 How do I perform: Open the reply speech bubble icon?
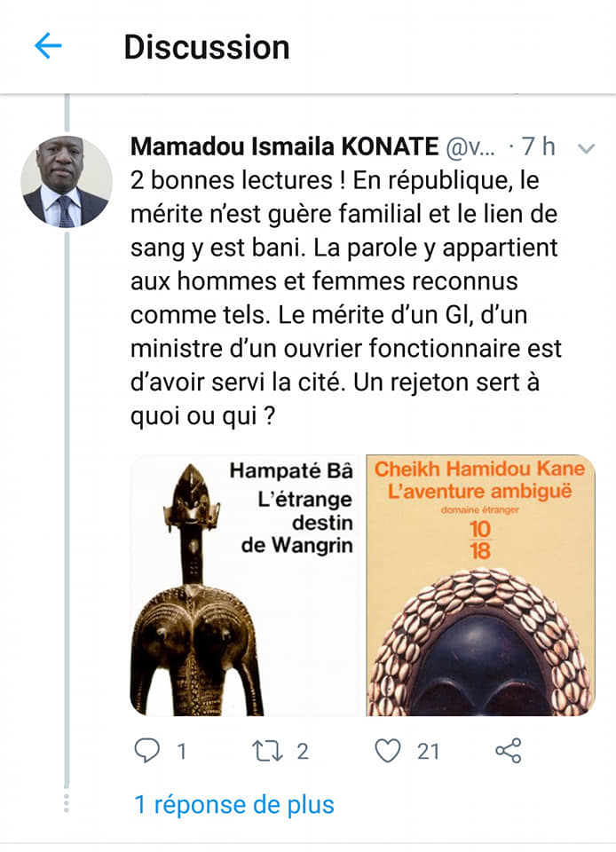click(146, 751)
